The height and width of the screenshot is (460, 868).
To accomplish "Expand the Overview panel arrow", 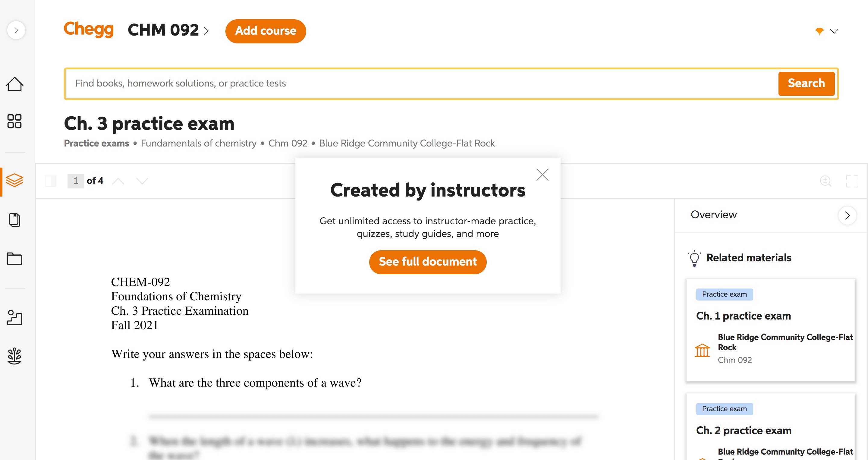I will coord(848,215).
